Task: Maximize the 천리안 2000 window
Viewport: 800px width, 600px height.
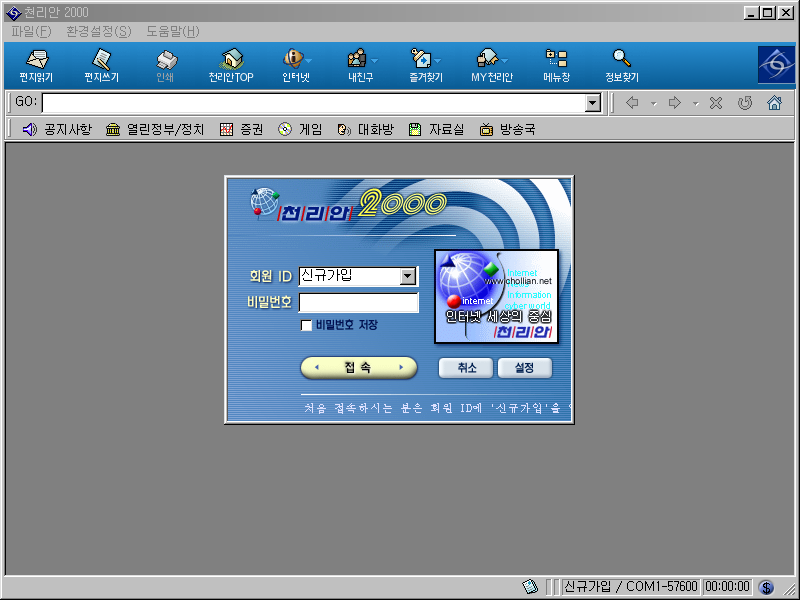Action: pyautogui.click(x=767, y=13)
